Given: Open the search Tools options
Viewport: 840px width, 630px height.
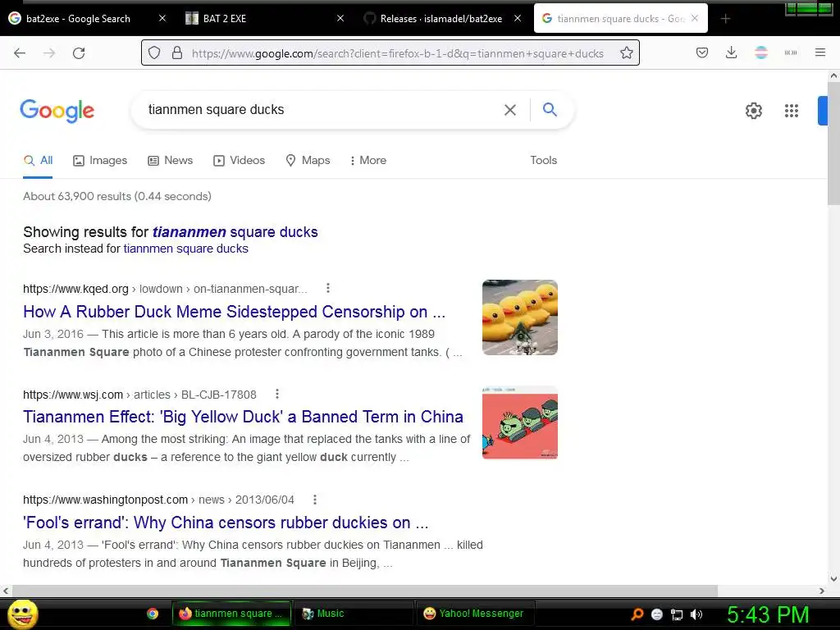Looking at the screenshot, I should tap(543, 160).
